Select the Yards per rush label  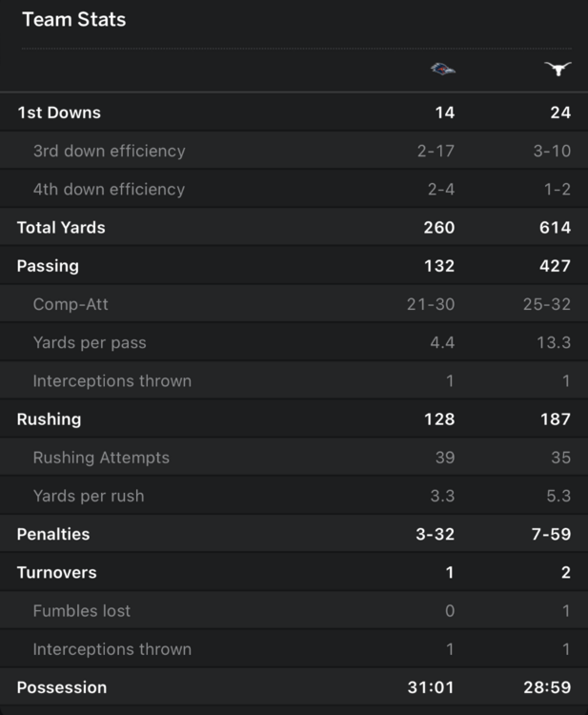point(90,496)
